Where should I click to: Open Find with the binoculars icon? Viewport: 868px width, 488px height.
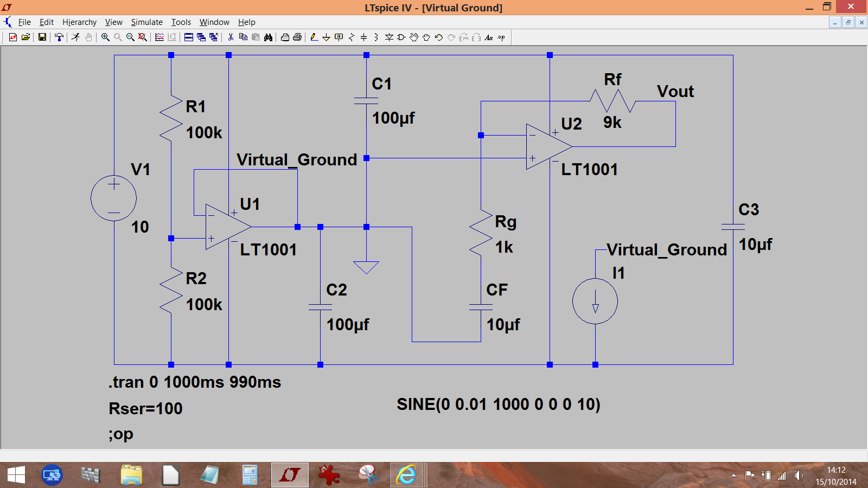tap(268, 37)
